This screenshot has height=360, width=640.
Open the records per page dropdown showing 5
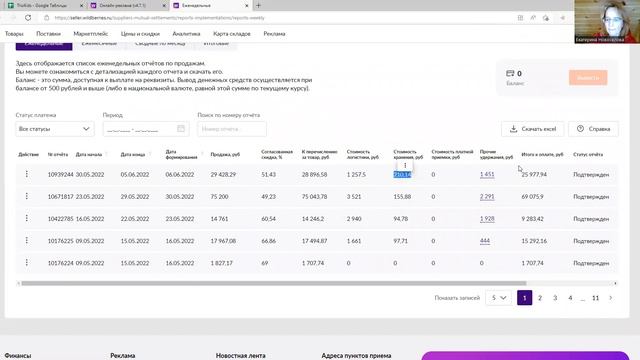tap(498, 298)
